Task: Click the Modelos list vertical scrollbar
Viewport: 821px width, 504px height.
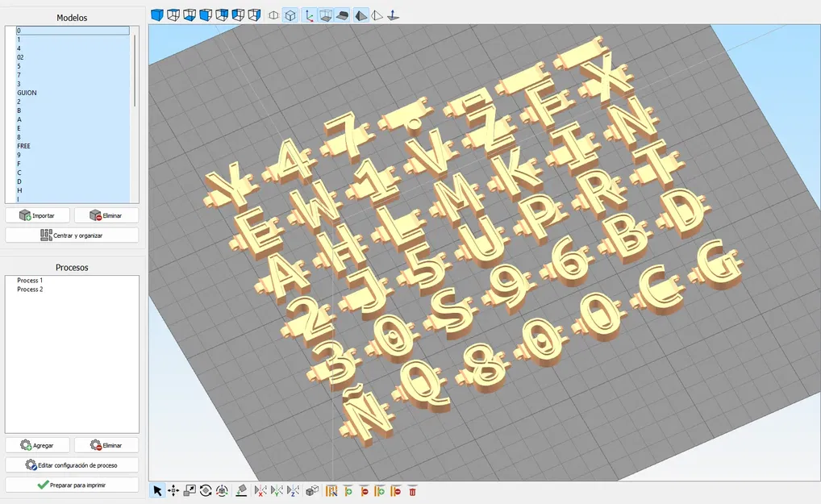Action: (x=135, y=71)
